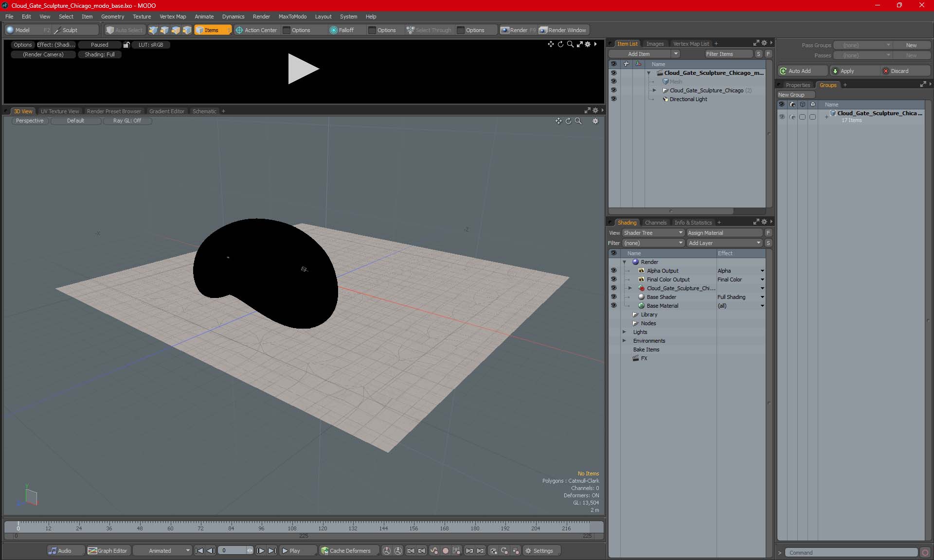Click the current frame number field
The width and height of the screenshot is (934, 560).
click(233, 551)
